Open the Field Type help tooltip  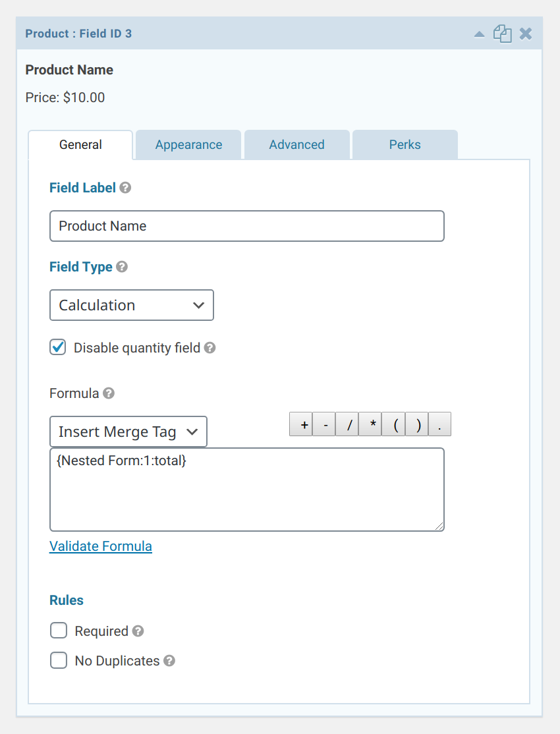coord(121,267)
